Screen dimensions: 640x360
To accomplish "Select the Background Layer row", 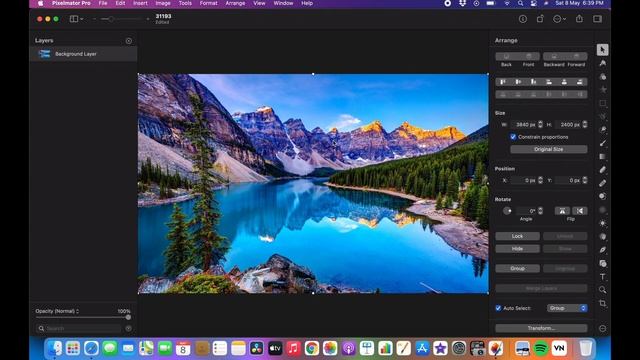I will (83, 54).
